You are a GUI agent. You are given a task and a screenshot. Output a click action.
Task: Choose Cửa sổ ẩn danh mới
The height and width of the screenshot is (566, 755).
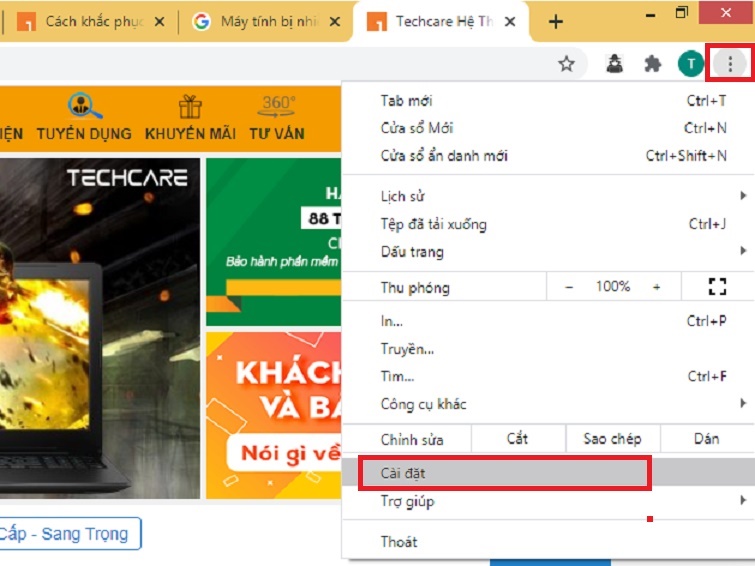click(444, 156)
